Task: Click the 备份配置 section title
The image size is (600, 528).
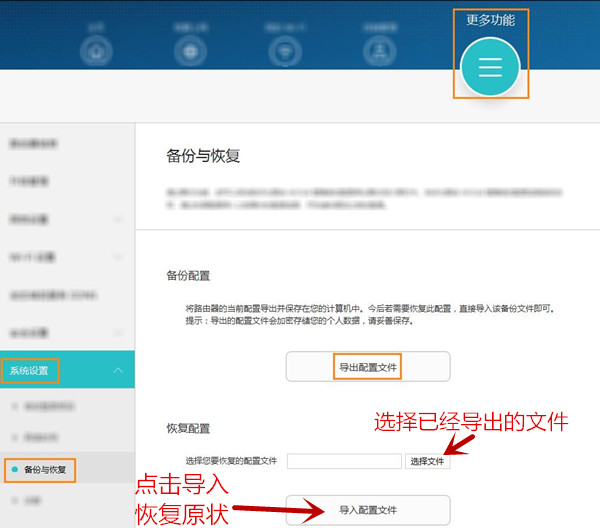Action: click(188, 275)
